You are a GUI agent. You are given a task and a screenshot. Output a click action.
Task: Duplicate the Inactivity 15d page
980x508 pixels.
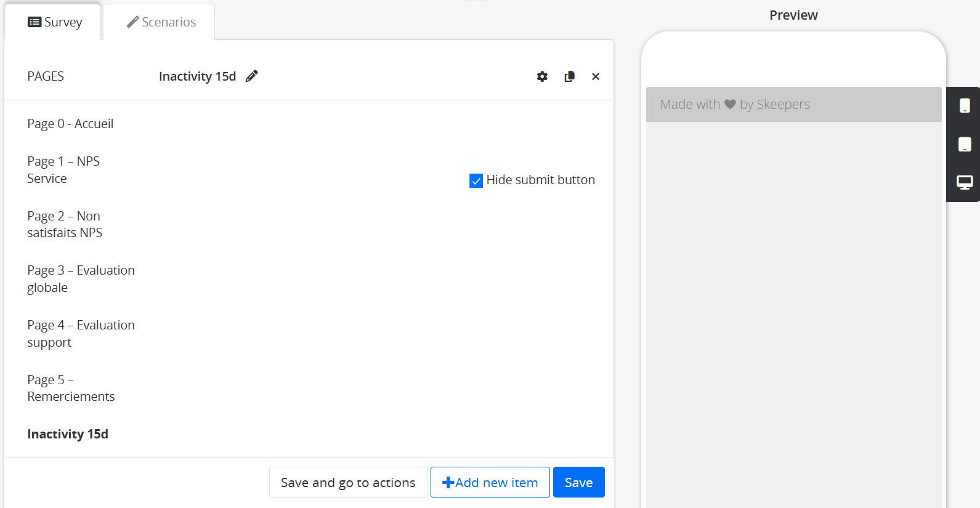pos(569,76)
